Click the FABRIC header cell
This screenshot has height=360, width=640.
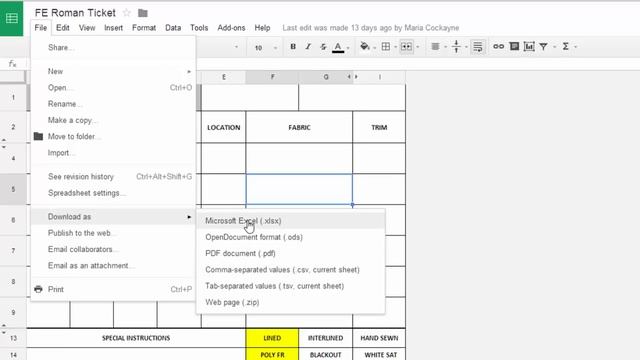(x=299, y=127)
